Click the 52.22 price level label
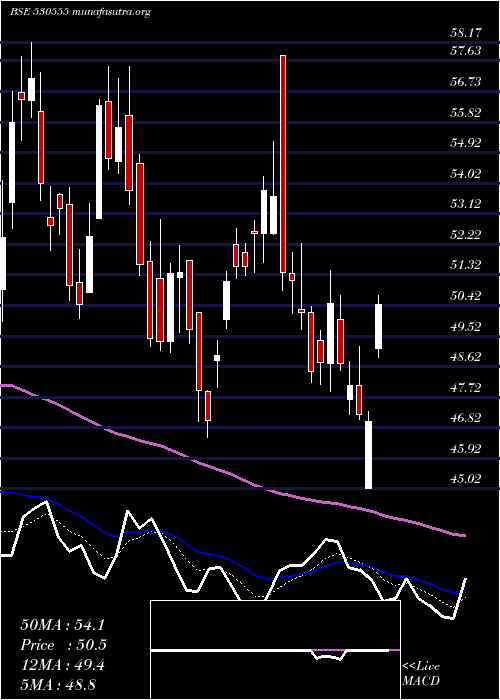Screen dimensions: 500x700 pos(466,234)
